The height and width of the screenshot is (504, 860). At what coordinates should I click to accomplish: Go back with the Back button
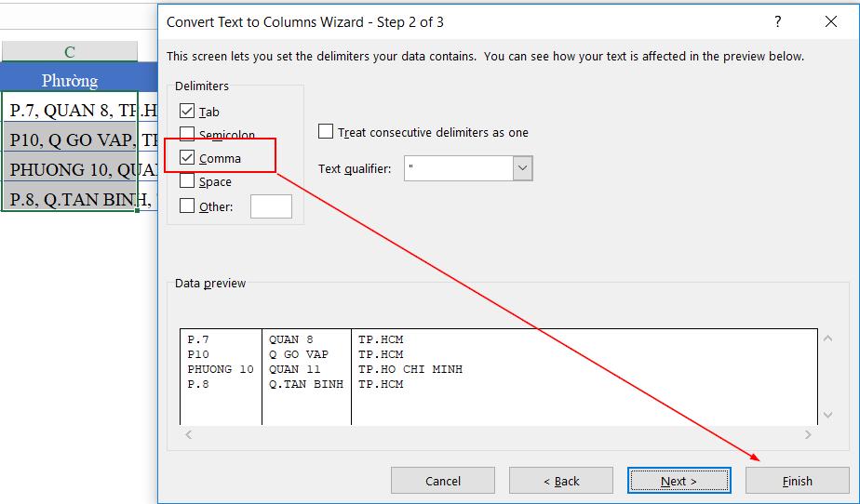pyautogui.click(x=561, y=481)
